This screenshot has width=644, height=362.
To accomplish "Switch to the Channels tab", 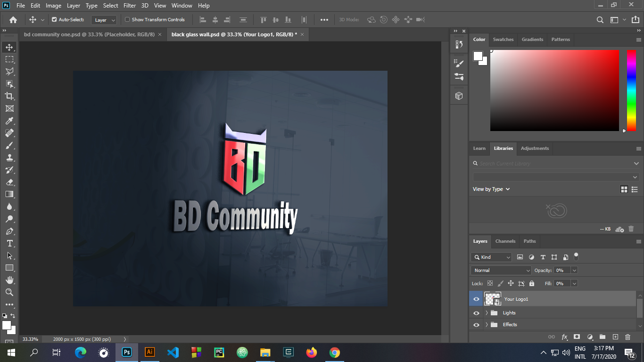I will tap(505, 241).
